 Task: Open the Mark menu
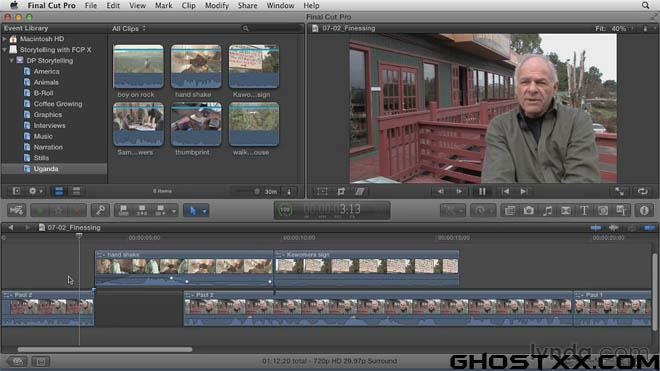click(163, 5)
